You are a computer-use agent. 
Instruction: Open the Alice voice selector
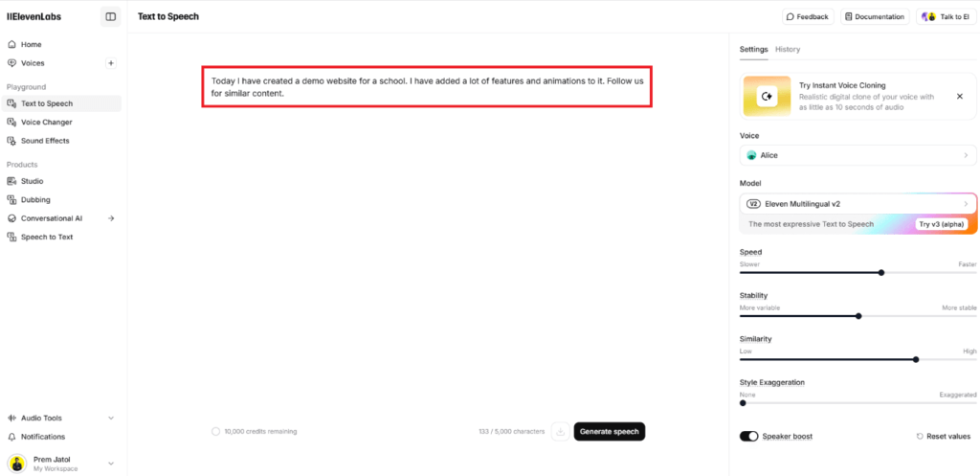click(857, 155)
